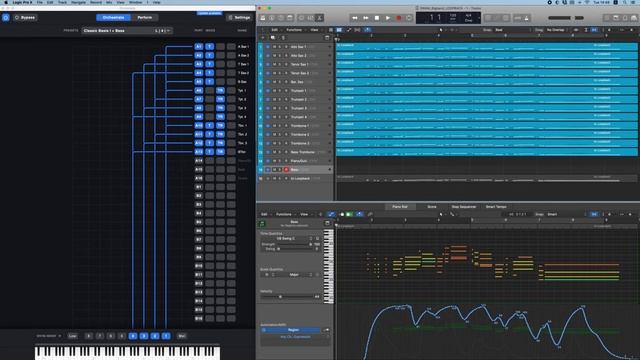This screenshot has width=640, height=360.
Task: Open the plugin Settings button
Action: [x=239, y=18]
